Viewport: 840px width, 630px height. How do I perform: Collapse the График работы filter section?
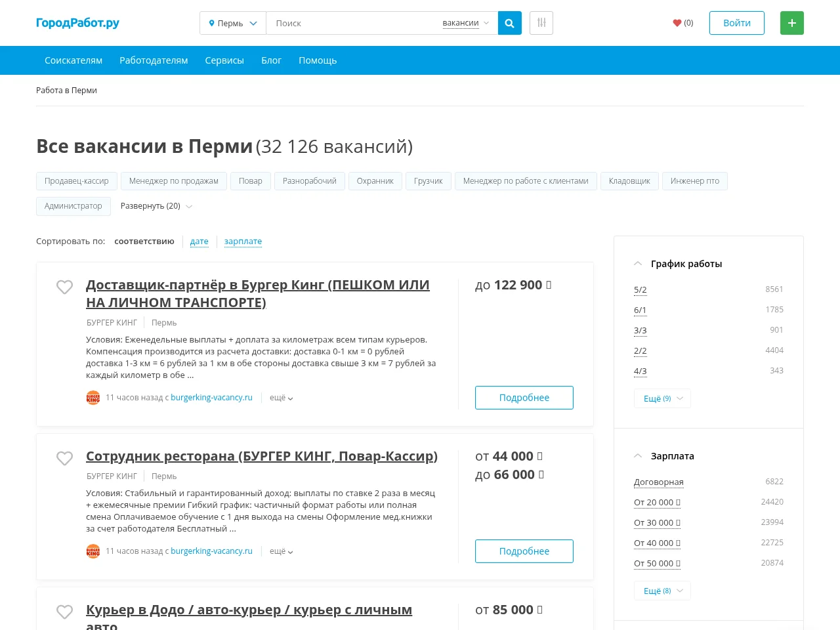tap(638, 264)
